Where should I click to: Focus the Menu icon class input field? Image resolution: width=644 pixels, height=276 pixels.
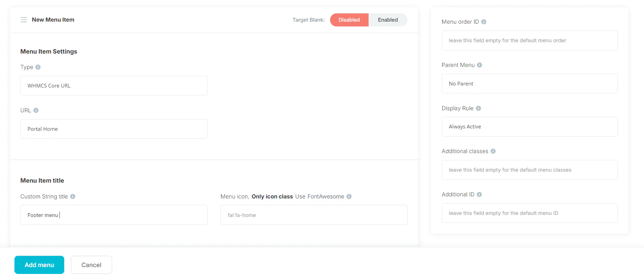(x=314, y=215)
